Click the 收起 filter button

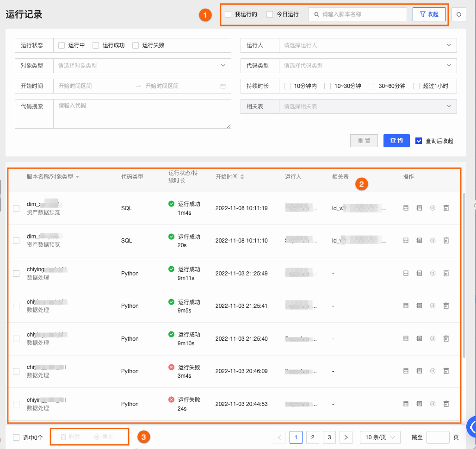pyautogui.click(x=429, y=14)
